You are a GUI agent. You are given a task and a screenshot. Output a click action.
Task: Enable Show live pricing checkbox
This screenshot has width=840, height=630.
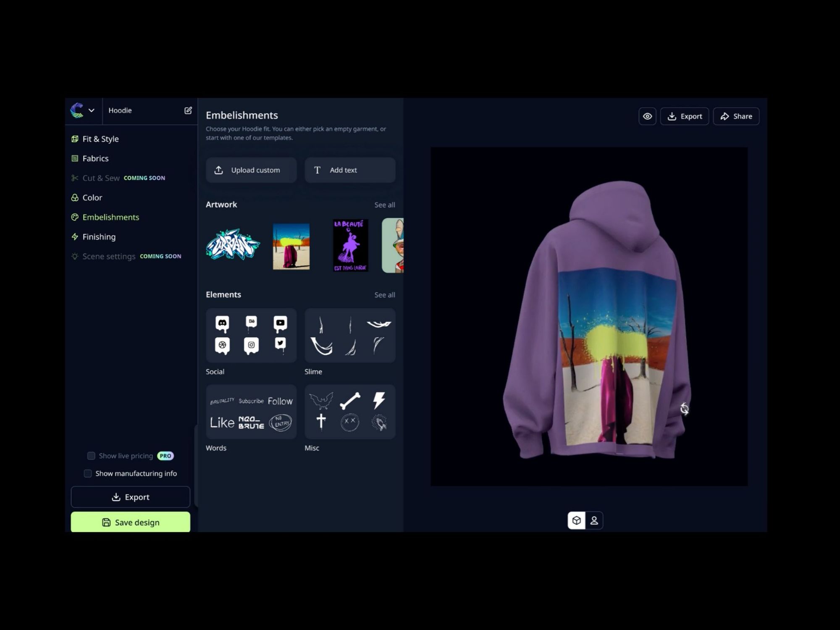(x=91, y=456)
